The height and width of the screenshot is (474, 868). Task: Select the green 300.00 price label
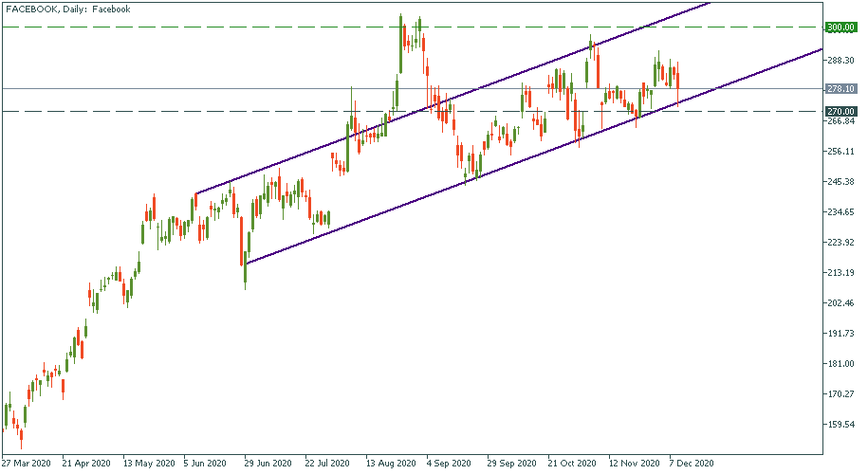841,27
